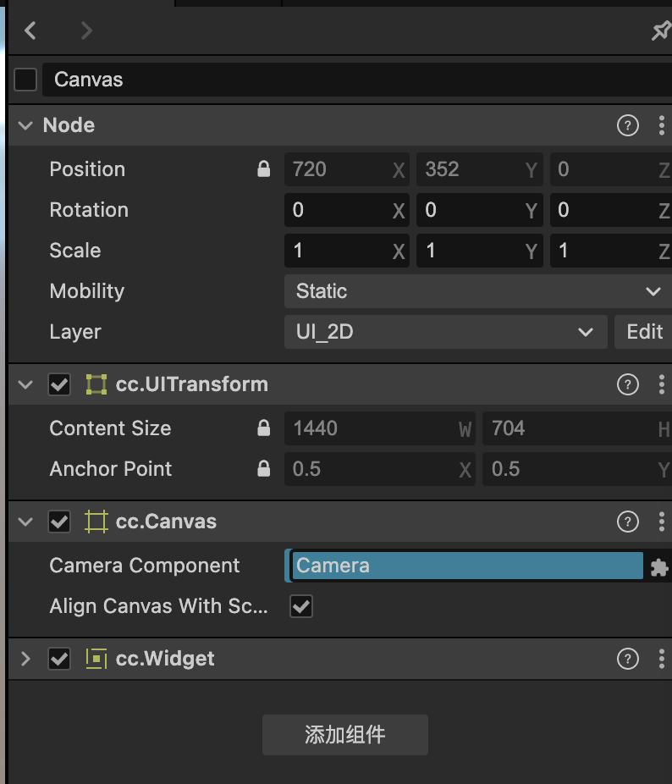Open cc.UITransform options menu dots

coord(661,385)
